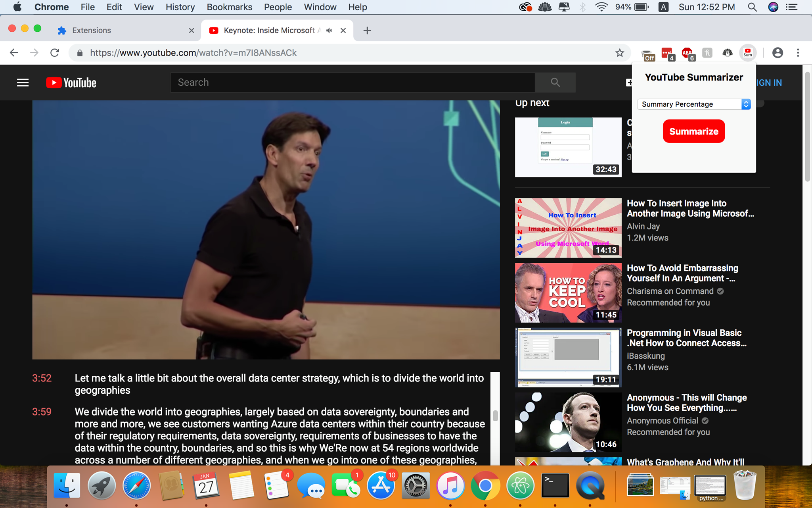Toggle mute on the YouTube tab
The image size is (812, 508).
(x=329, y=31)
